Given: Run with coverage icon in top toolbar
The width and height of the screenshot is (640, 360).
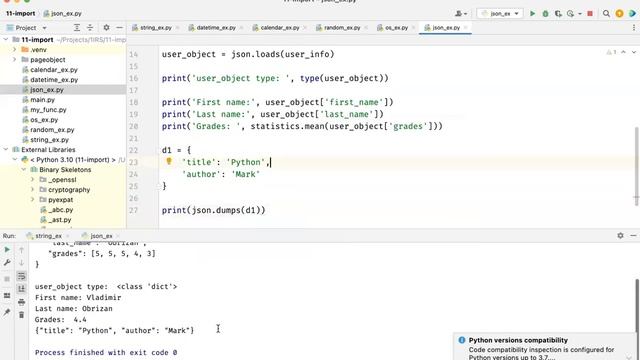Looking at the screenshot, I should 558,13.
